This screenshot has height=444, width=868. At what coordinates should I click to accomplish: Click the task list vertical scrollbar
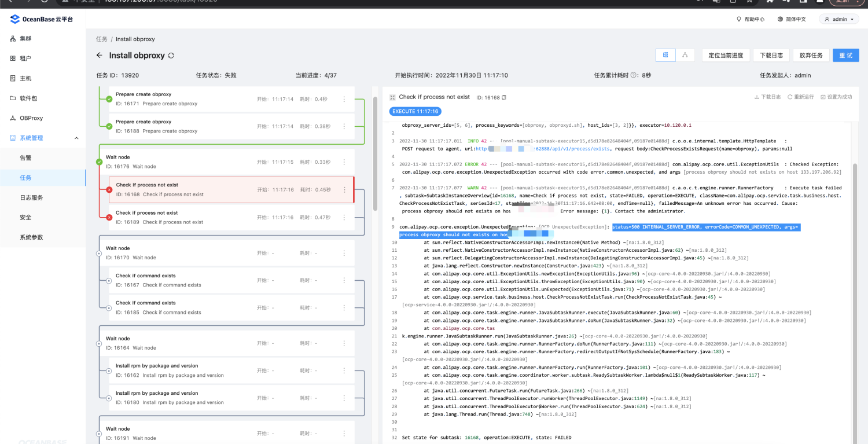pos(375,153)
